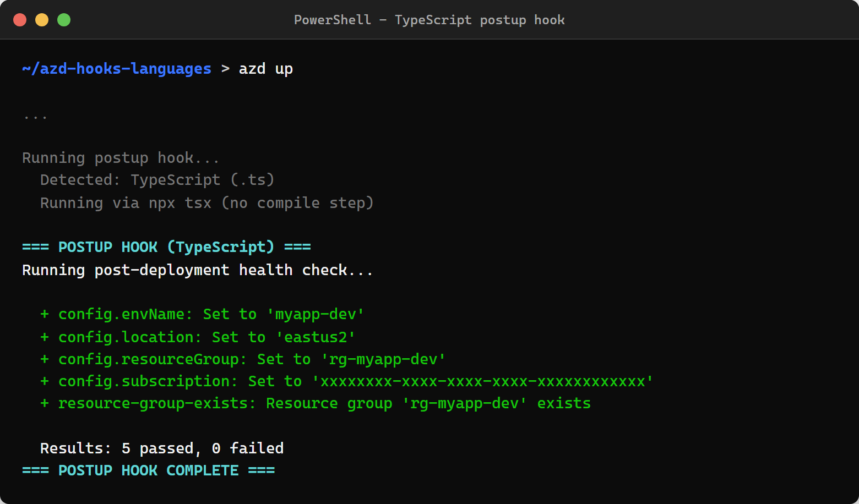This screenshot has height=504, width=859.
Task: Click the yellow minimize window control
Action: (x=42, y=19)
